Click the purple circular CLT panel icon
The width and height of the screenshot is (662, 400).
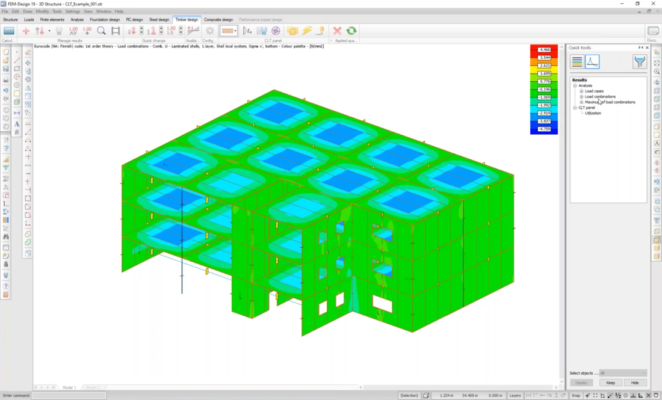[276, 31]
